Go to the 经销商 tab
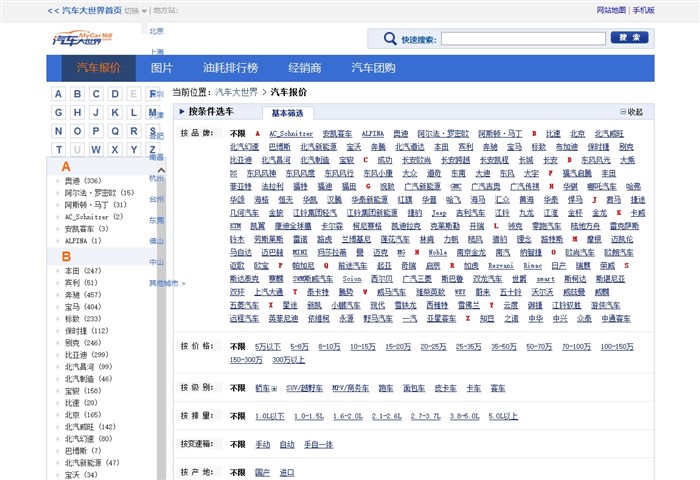The width and height of the screenshot is (700, 480). [x=304, y=68]
